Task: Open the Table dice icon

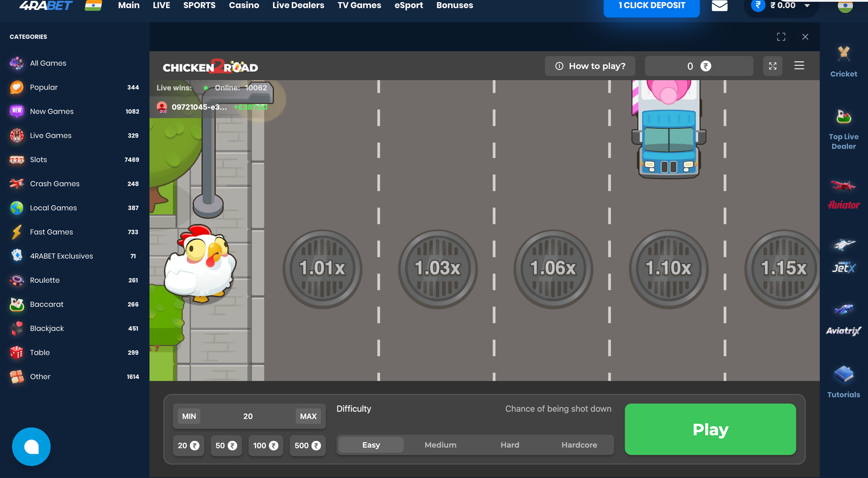Action: click(17, 353)
